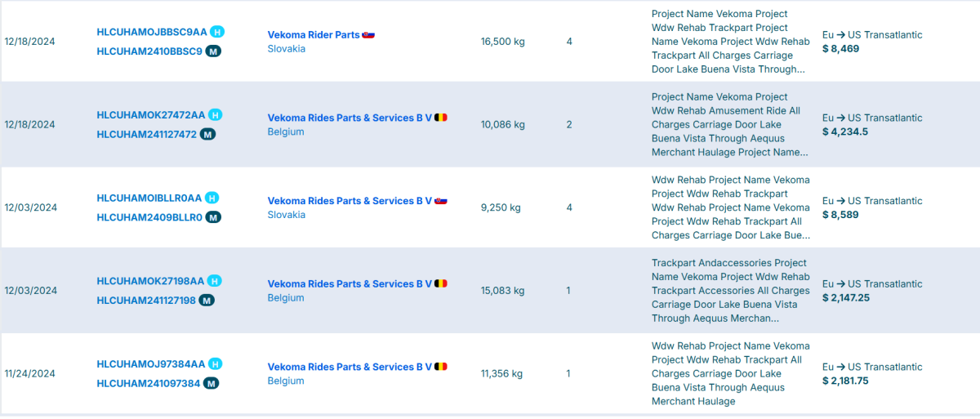Click the H badge beside HLCUHAMOIBLLR0AA
This screenshot has width=980, height=419.
coord(212,198)
